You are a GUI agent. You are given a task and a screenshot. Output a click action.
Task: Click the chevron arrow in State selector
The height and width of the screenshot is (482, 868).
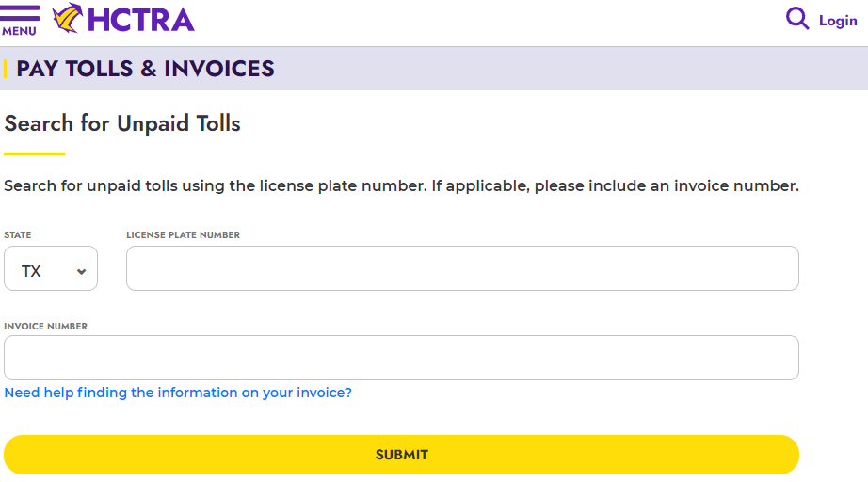[x=81, y=271]
